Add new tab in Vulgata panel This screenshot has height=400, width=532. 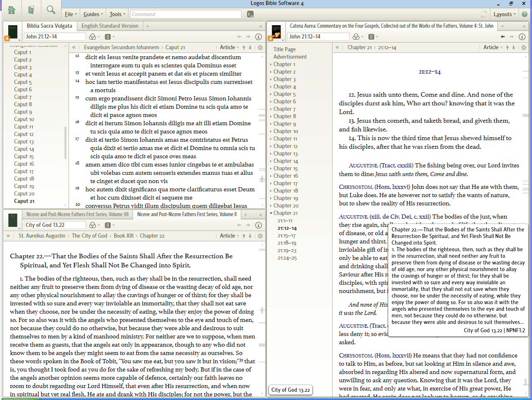coord(147,26)
